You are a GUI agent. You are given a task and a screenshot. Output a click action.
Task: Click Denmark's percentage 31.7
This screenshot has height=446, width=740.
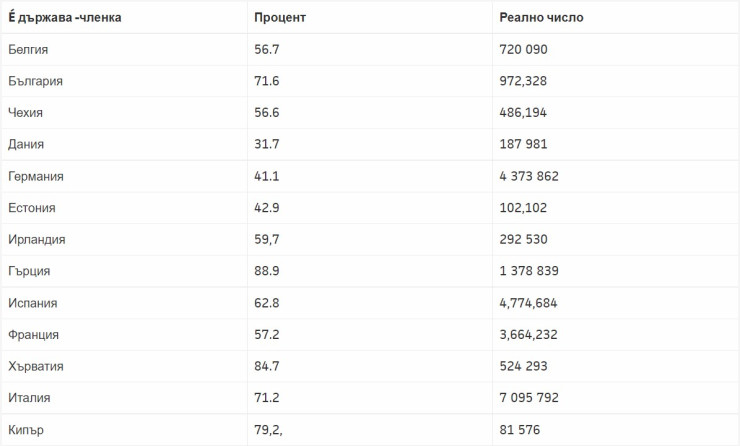267,144
